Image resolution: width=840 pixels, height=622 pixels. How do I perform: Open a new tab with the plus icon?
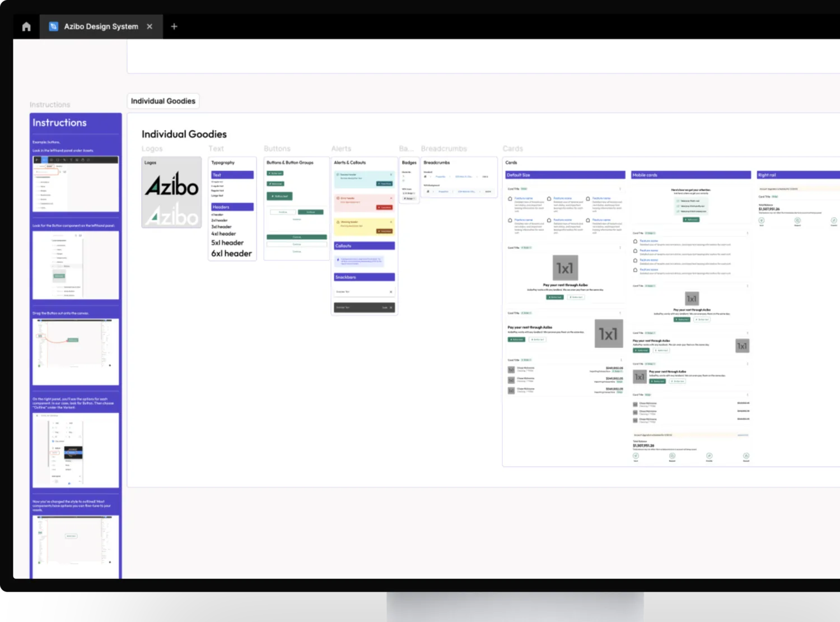174,26
